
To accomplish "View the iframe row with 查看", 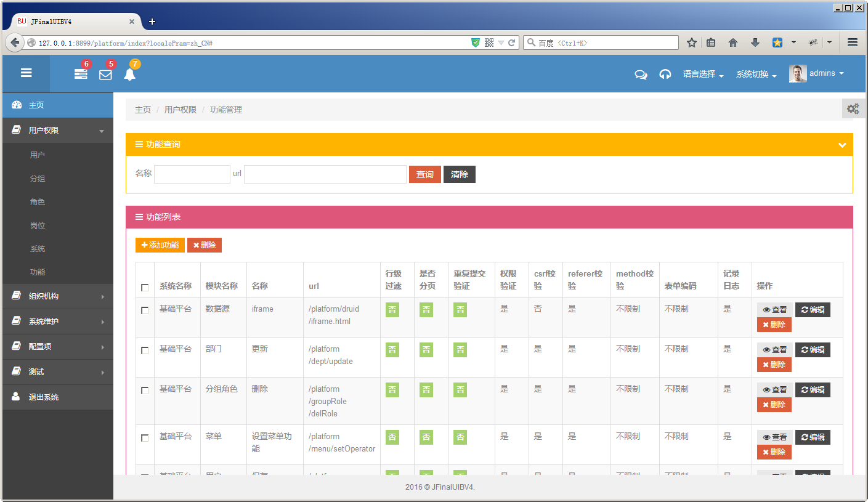I will click(x=775, y=310).
